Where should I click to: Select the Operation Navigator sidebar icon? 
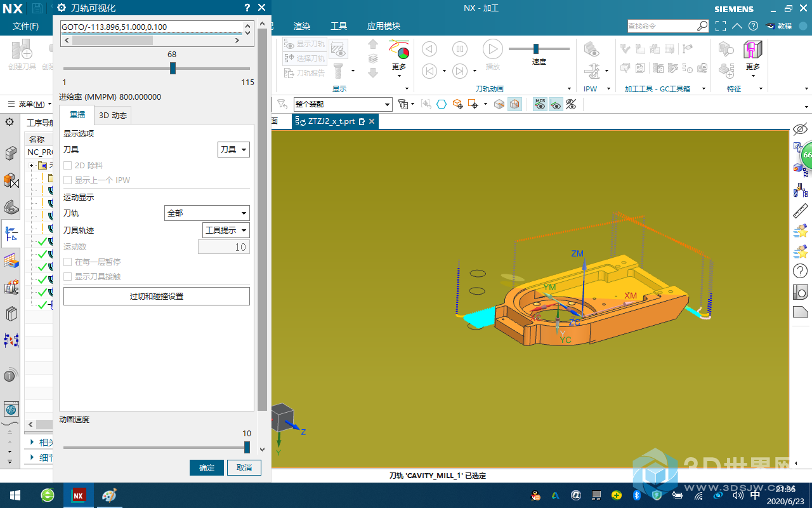coord(10,234)
